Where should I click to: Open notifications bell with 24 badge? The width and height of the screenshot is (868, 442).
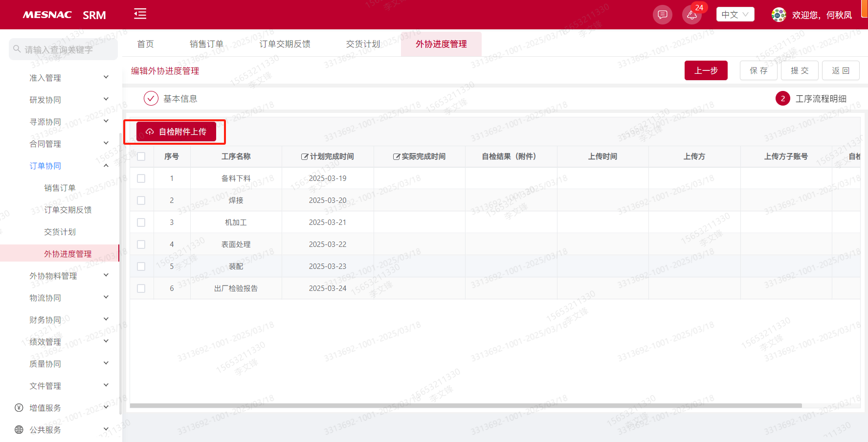pos(692,15)
